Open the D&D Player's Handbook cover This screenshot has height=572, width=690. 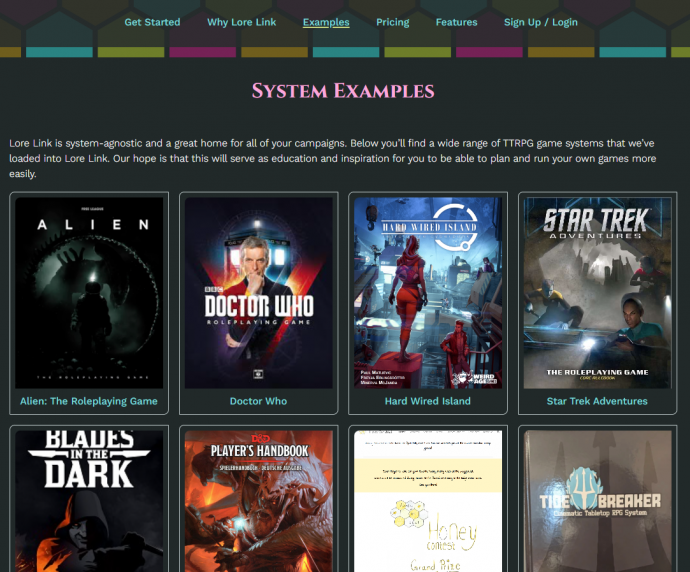[259, 501]
